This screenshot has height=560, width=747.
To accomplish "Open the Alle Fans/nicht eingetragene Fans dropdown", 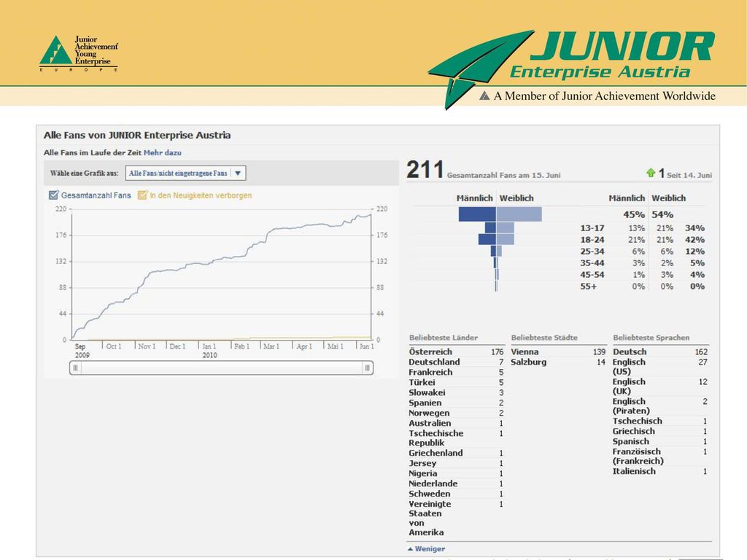I will (185, 174).
